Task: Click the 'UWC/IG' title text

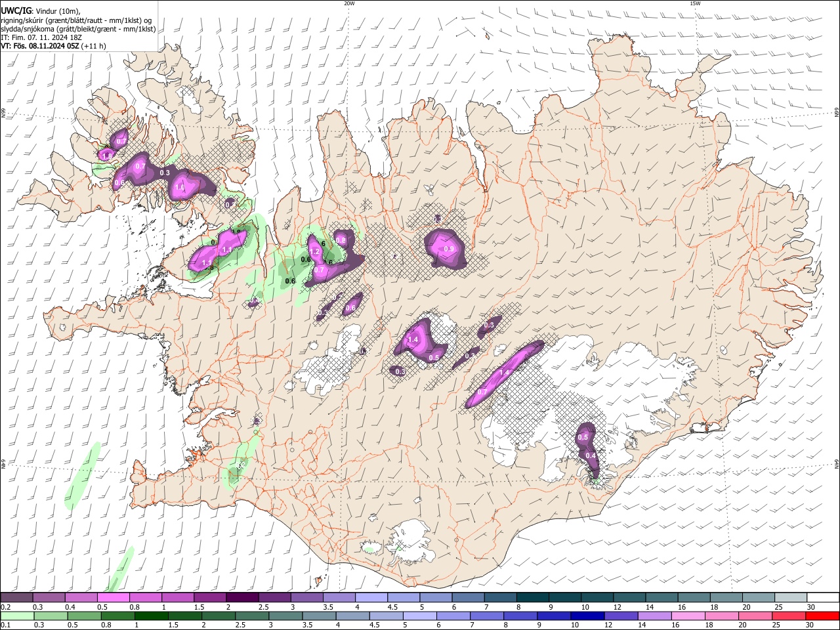Action: pyautogui.click(x=15, y=11)
